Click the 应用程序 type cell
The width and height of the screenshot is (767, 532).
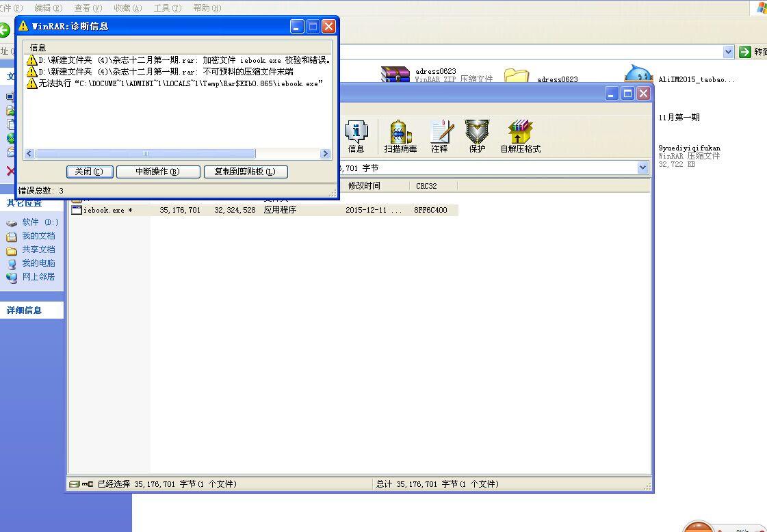[x=281, y=210]
